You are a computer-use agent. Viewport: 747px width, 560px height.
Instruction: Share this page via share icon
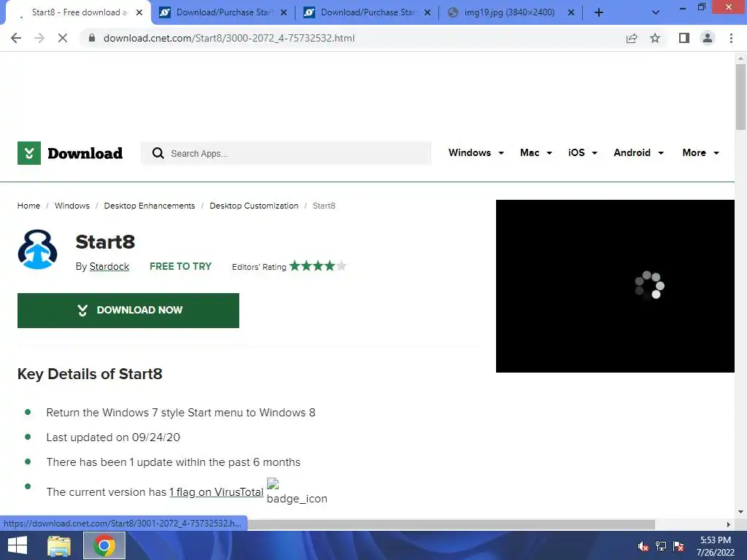tap(632, 38)
